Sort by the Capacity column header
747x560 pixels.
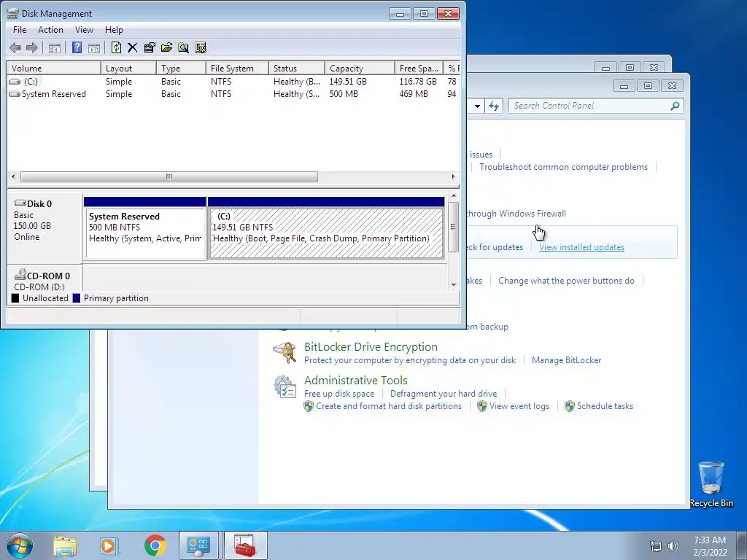click(360, 68)
